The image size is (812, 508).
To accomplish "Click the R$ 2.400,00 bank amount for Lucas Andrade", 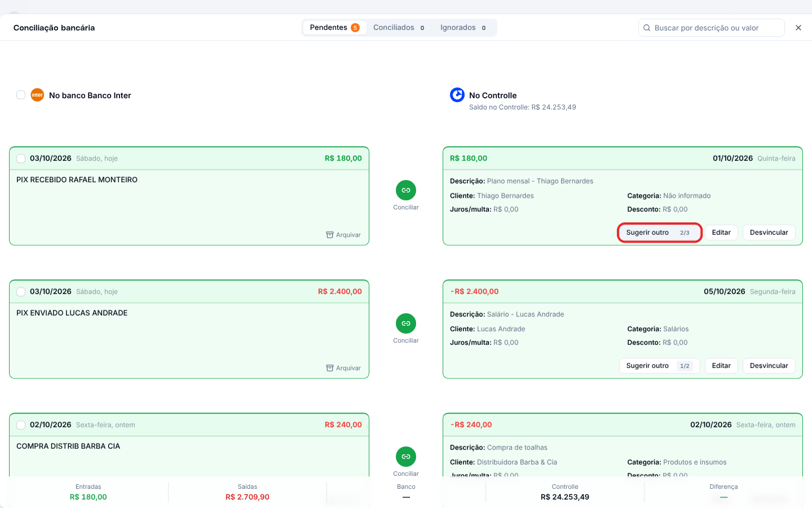I will click(340, 292).
